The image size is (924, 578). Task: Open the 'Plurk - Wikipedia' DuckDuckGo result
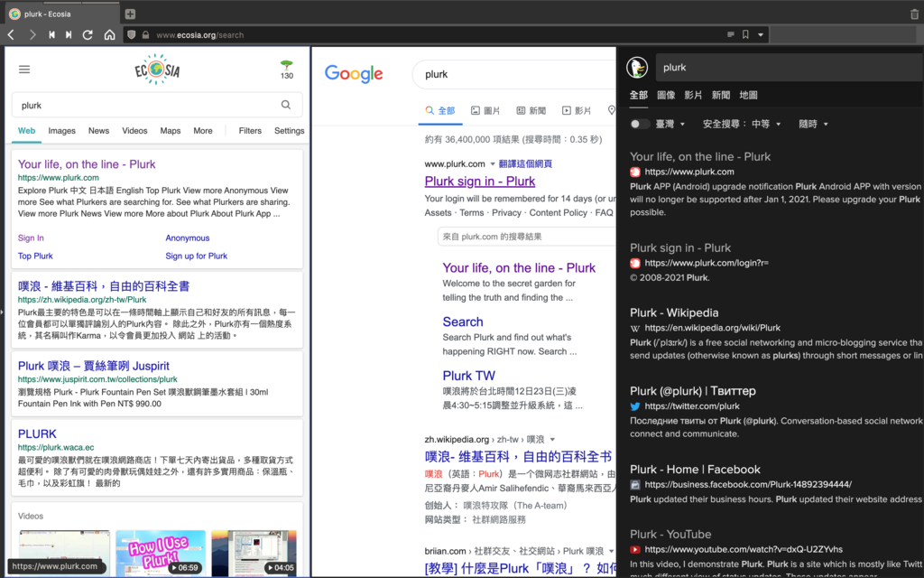click(674, 312)
